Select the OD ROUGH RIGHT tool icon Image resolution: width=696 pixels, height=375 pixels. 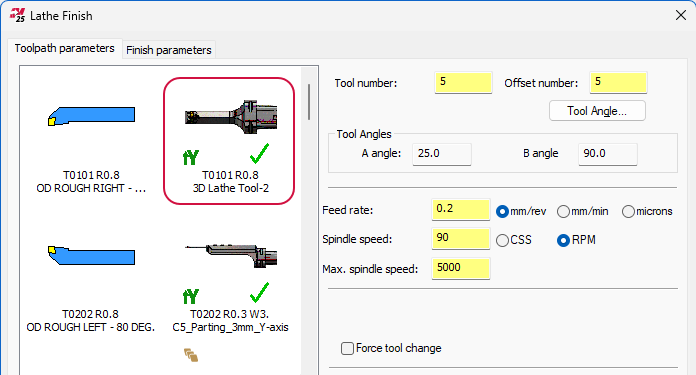click(x=91, y=116)
